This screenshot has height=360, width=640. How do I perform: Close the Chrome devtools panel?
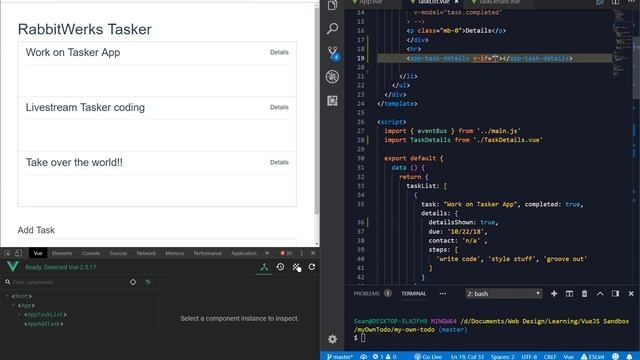click(313, 253)
